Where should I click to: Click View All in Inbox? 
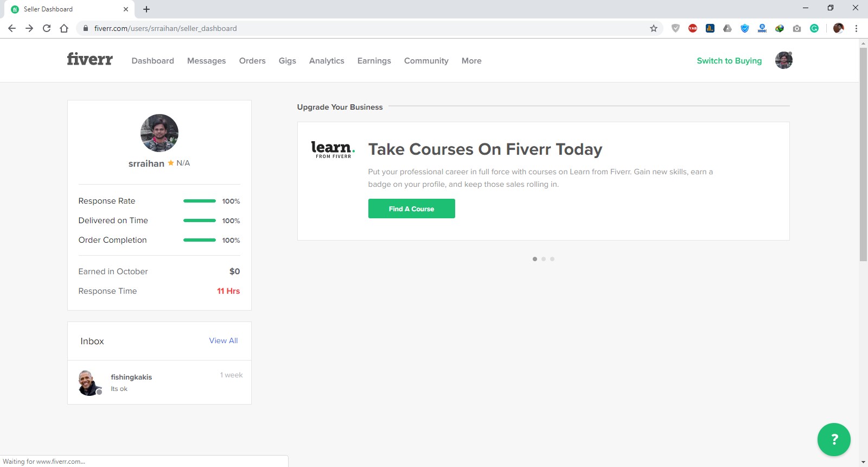(224, 340)
